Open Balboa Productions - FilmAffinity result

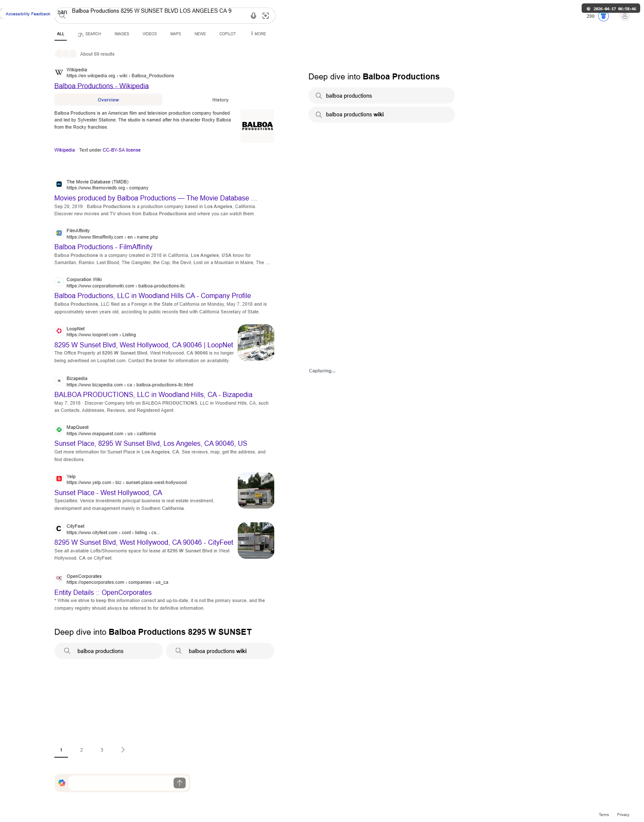103,247
